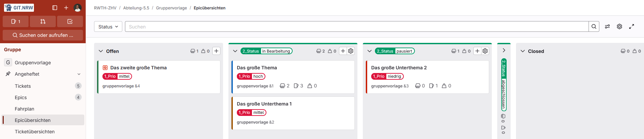Add new epic to Offen list

tap(216, 51)
